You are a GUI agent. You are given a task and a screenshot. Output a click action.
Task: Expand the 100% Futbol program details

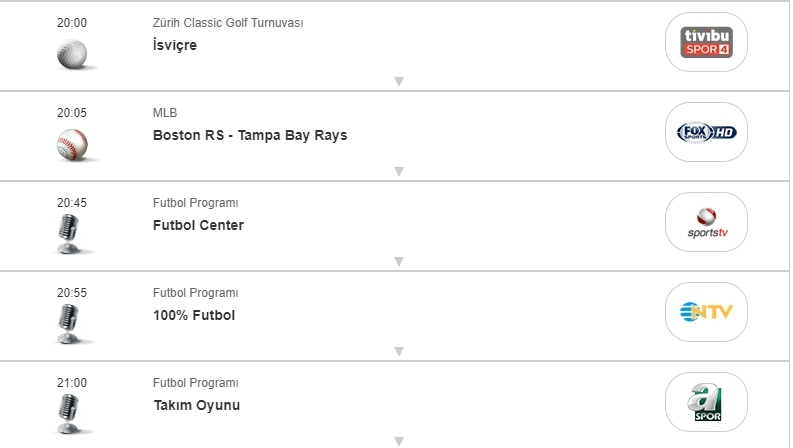[398, 352]
